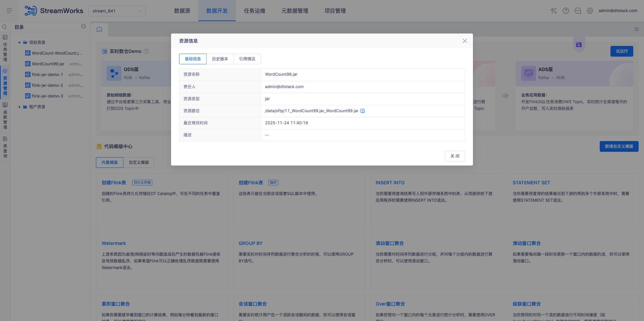644x321 pixels.
Task: Expand the 租户资源 folder
Action: 19,107
